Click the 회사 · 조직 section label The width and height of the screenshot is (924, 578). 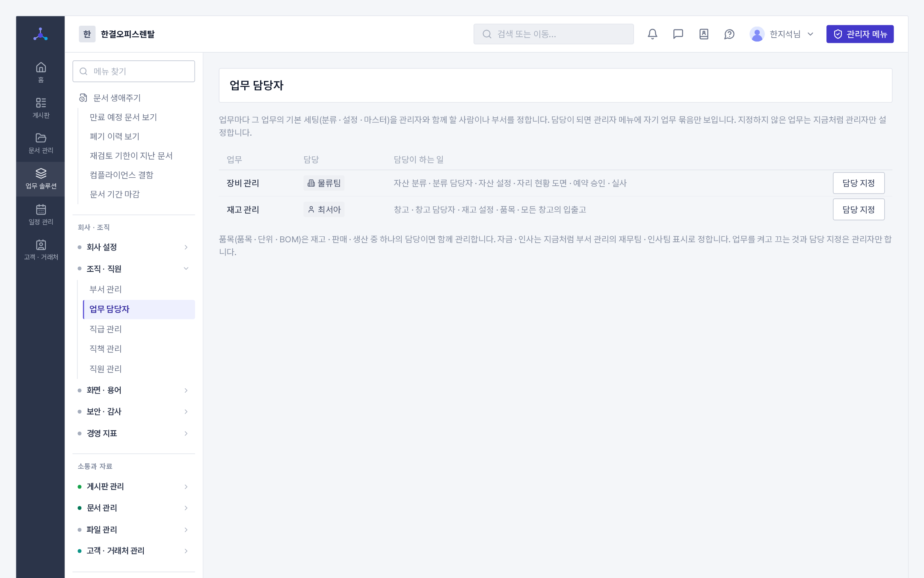click(x=94, y=227)
